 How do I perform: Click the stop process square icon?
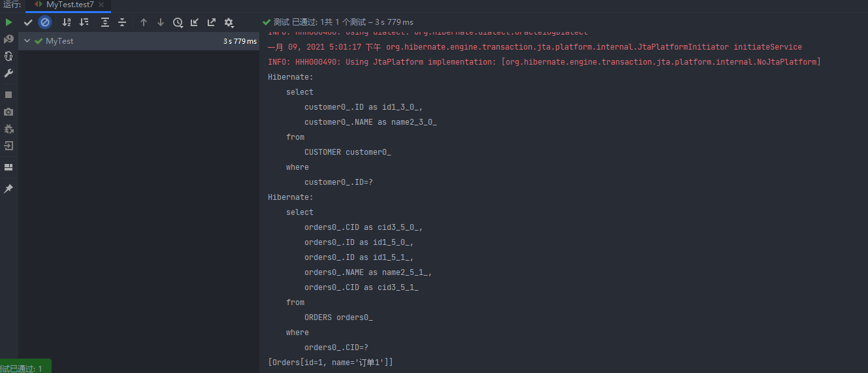[x=8, y=95]
